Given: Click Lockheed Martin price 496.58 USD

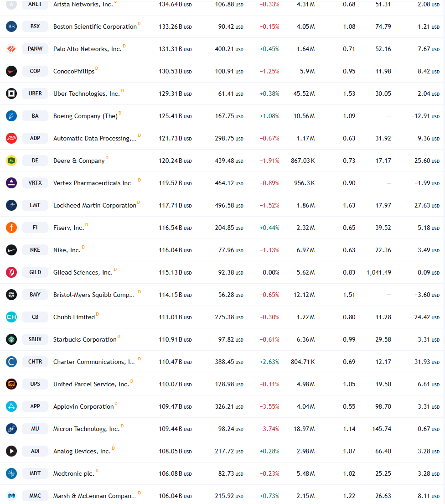Looking at the screenshot, I should click(x=229, y=205).
